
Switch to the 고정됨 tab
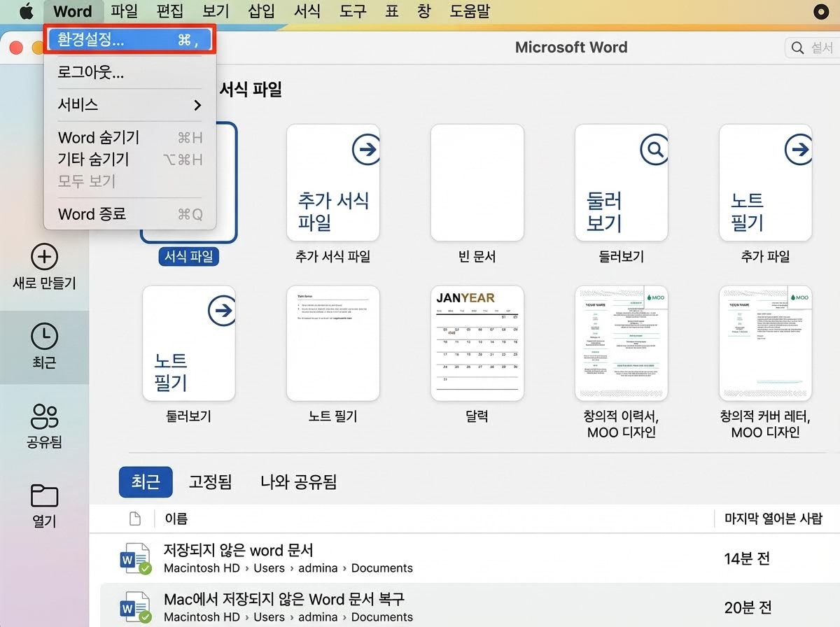pyautogui.click(x=210, y=481)
